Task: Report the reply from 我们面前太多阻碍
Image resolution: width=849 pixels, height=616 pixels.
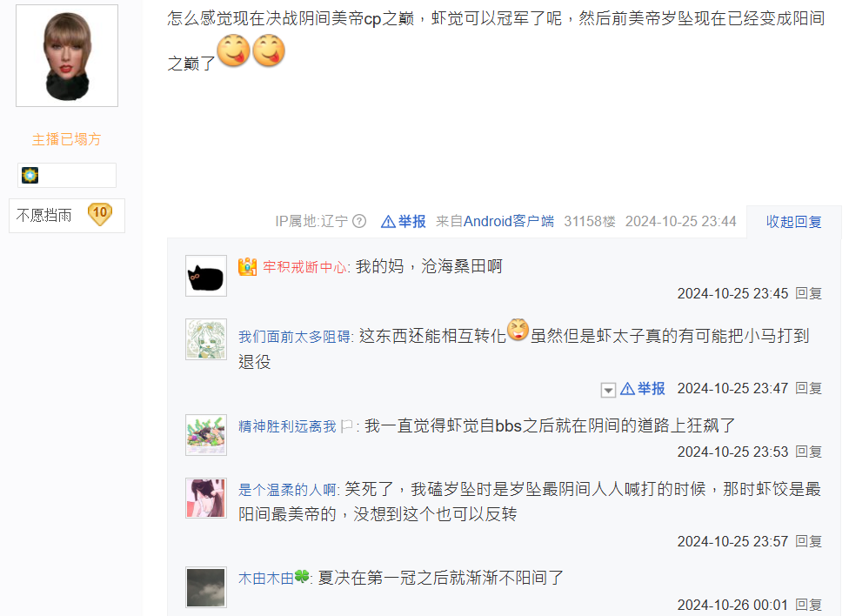Action: (x=643, y=388)
